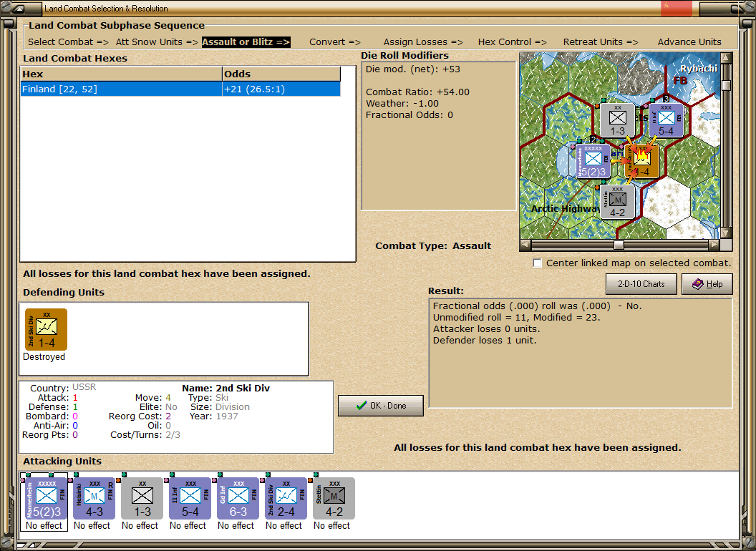The height and width of the screenshot is (551, 756).
Task: Click the map vertical scrollbar thumb
Action: (x=726, y=85)
